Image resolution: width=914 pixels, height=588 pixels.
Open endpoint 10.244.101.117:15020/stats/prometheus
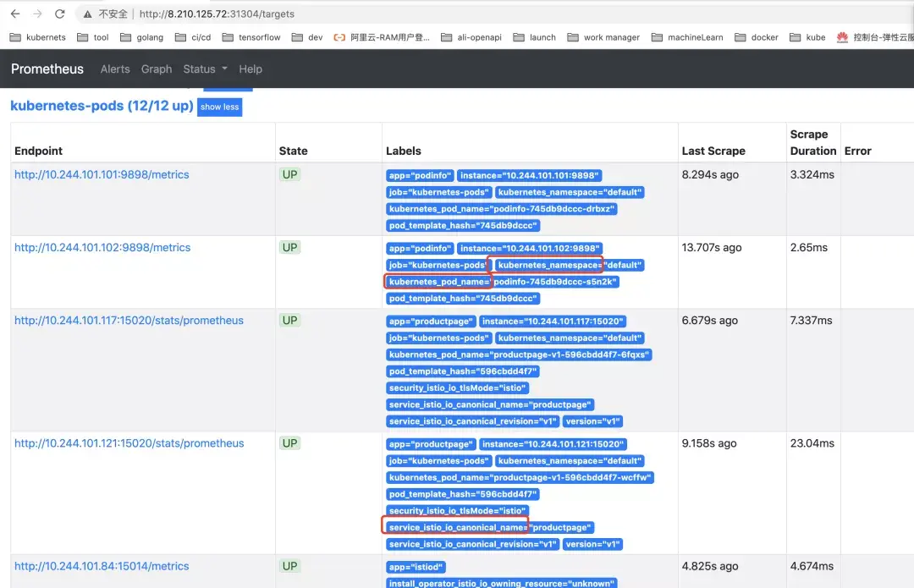tap(129, 321)
